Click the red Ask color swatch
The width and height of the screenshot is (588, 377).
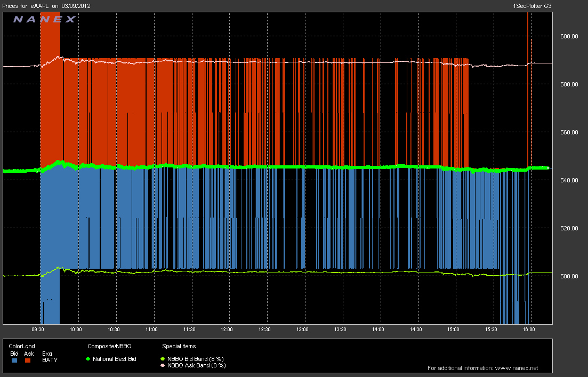[x=28, y=360]
